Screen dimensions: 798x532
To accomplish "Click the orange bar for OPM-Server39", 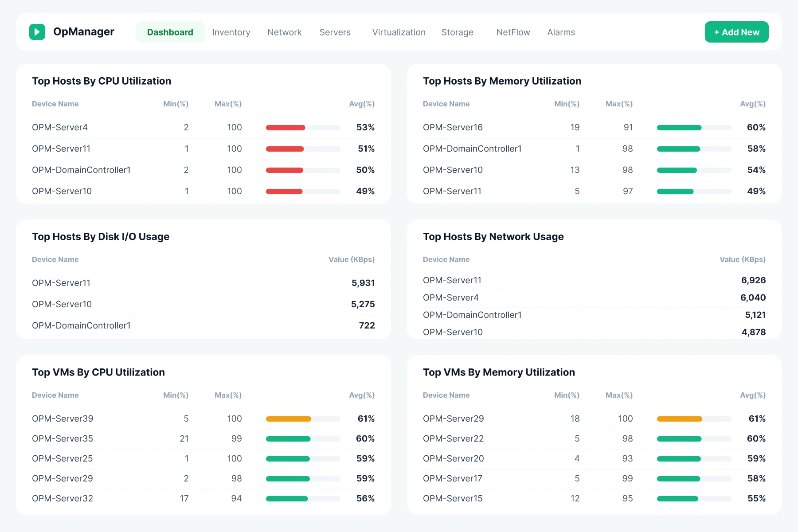I will pos(289,419).
